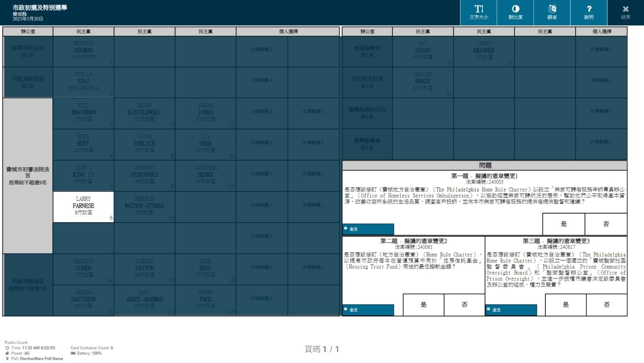The width and height of the screenshot is (644, 363).
Task: Select 是 for the first charter question
Action: (564, 224)
